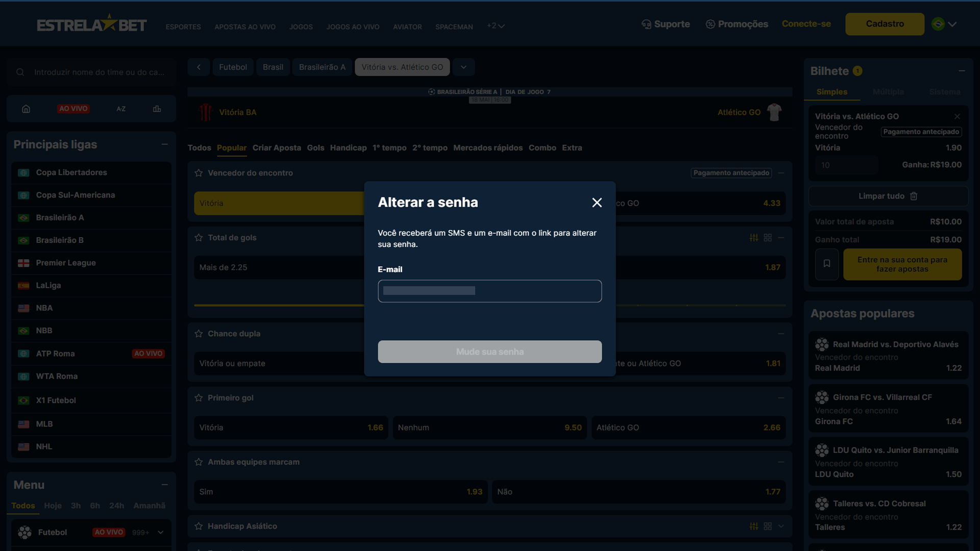Favorite the Chance dupla market
Screen dimensions: 980x551
tap(199, 334)
